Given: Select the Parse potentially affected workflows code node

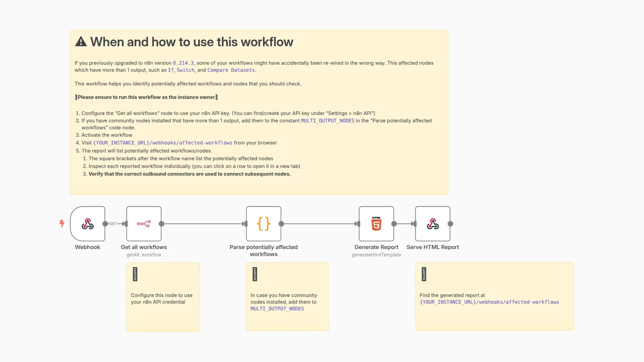Looking at the screenshot, I should tap(264, 224).
